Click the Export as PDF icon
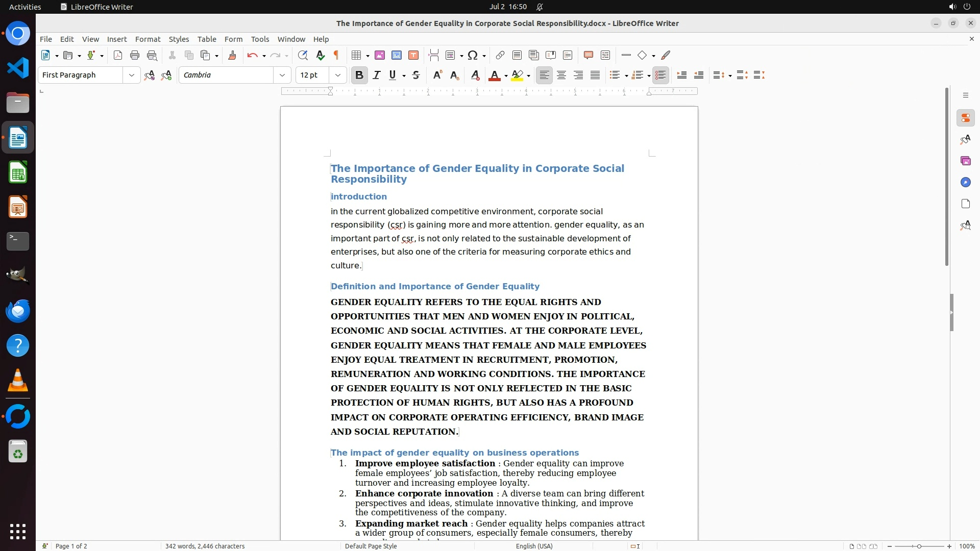 click(x=118, y=55)
